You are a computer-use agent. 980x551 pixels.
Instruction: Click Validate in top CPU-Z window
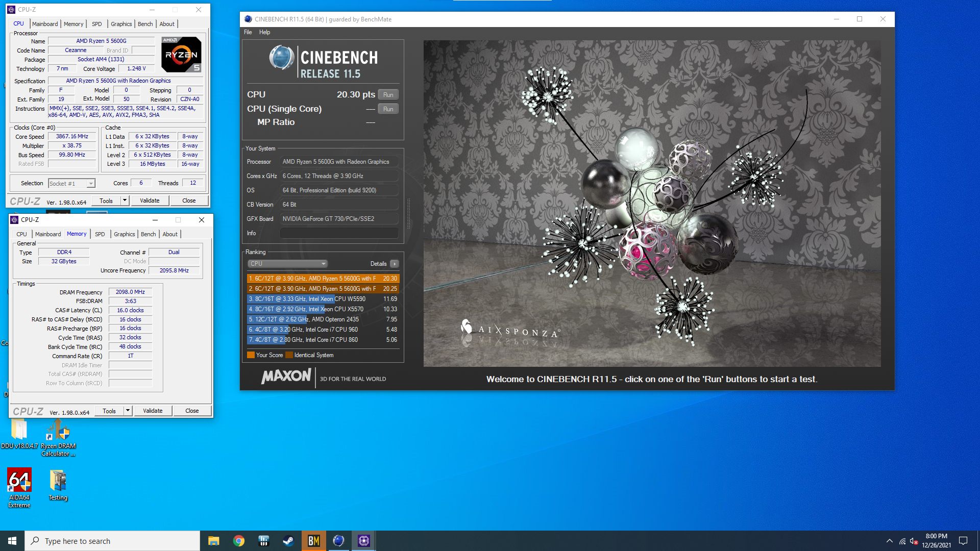click(x=150, y=201)
